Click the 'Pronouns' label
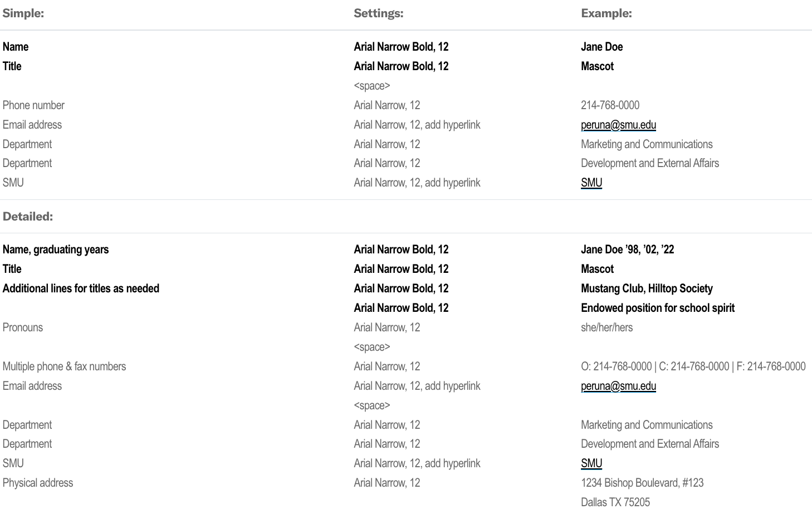812x514 pixels. (x=23, y=327)
